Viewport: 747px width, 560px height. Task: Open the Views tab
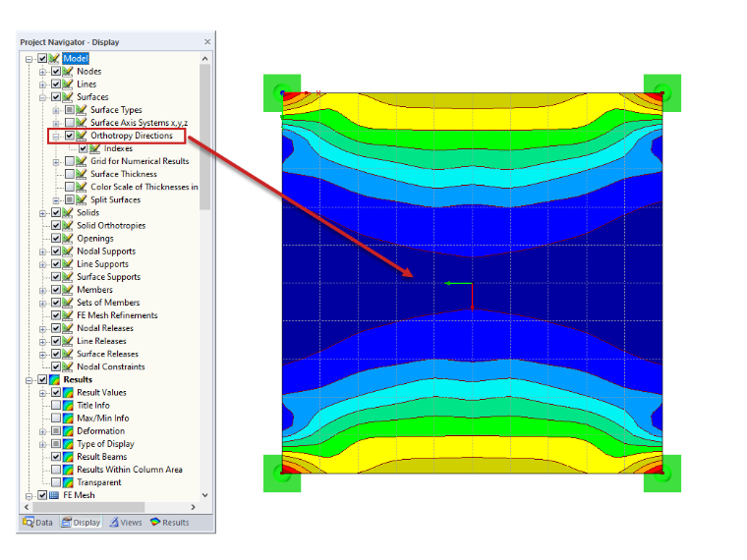[126, 523]
